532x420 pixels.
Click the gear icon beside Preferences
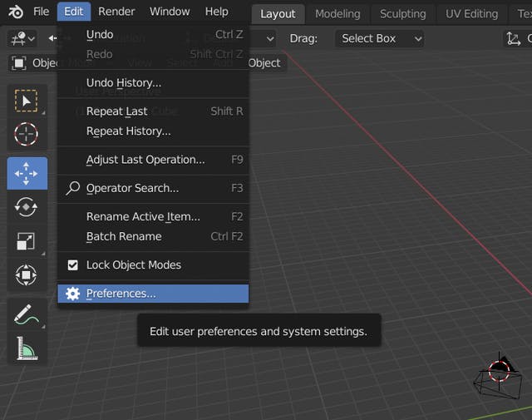72,294
